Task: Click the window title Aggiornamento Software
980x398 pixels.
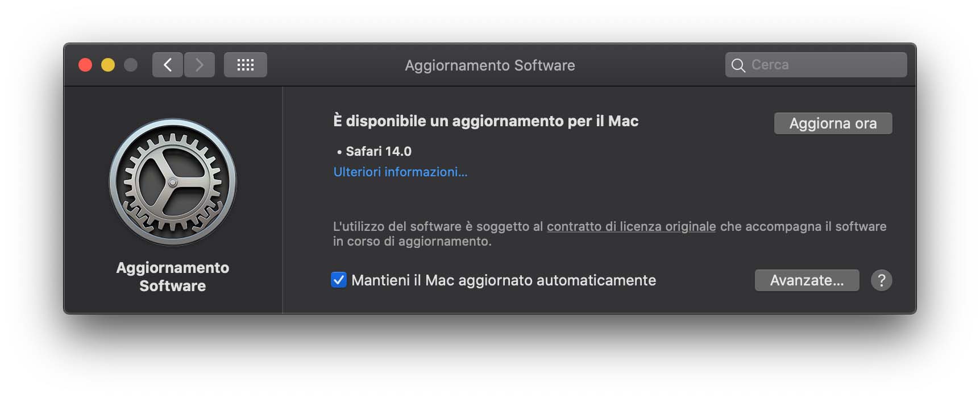Action: click(489, 65)
